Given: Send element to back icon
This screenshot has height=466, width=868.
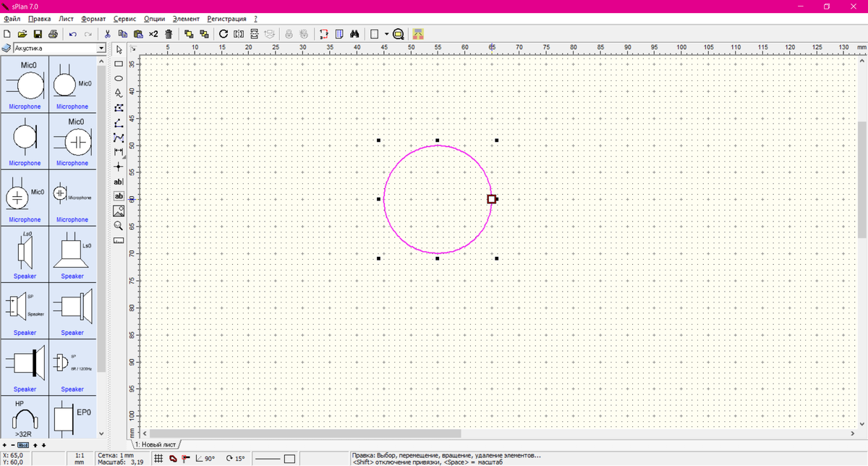Looking at the screenshot, I should tap(204, 34).
